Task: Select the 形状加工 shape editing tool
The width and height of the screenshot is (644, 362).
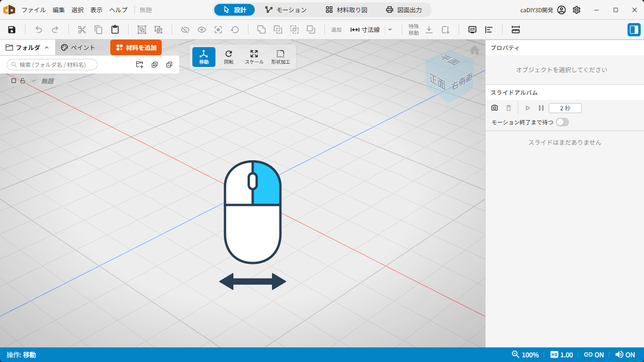Action: pyautogui.click(x=281, y=57)
